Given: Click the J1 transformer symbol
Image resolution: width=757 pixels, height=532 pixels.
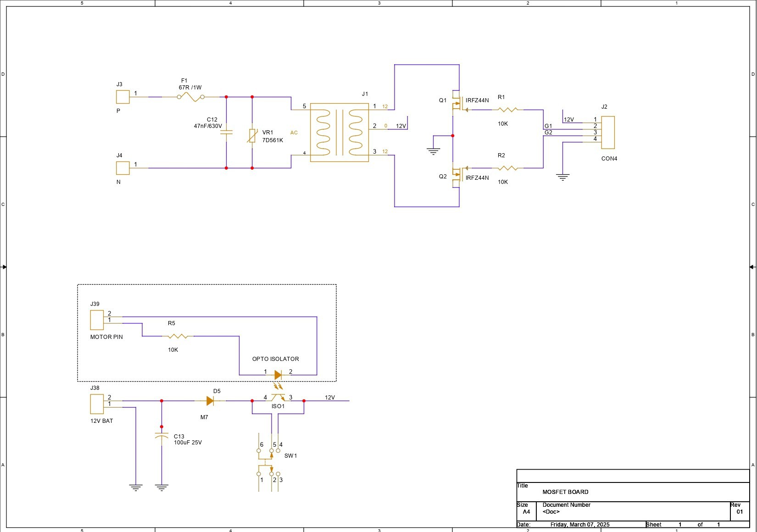Looking at the screenshot, I should pyautogui.click(x=339, y=132).
